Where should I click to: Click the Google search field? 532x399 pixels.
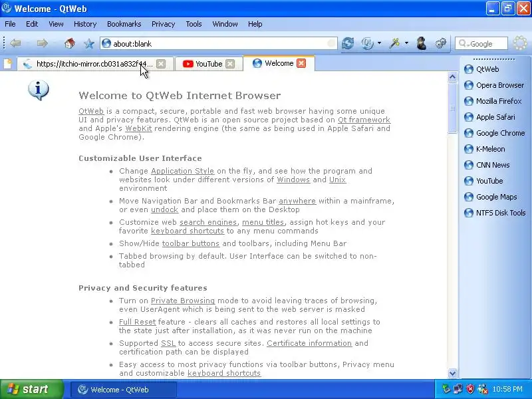[x=481, y=43]
